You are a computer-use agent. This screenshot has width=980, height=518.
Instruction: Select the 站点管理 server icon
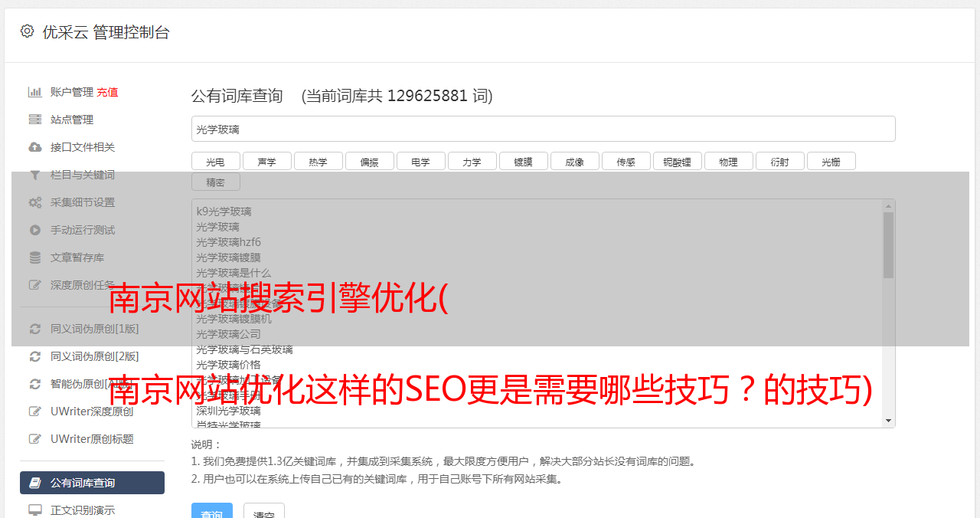coord(35,120)
